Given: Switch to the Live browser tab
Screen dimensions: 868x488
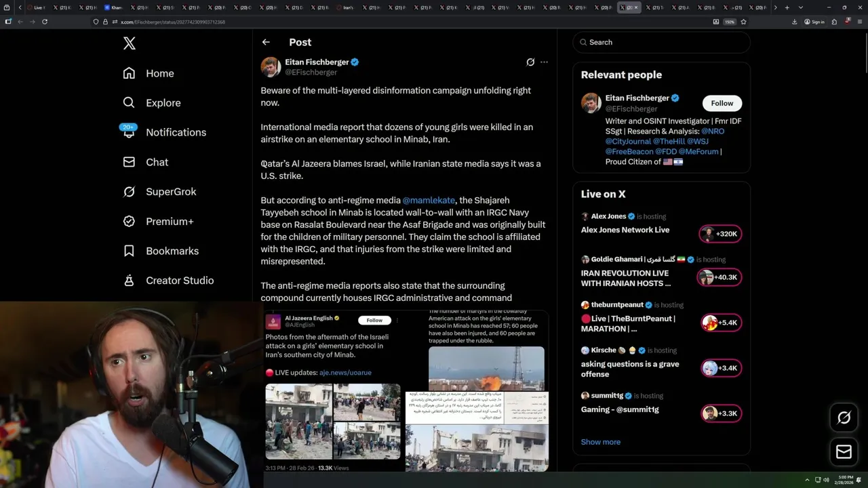Looking at the screenshot, I should tap(36, 7).
